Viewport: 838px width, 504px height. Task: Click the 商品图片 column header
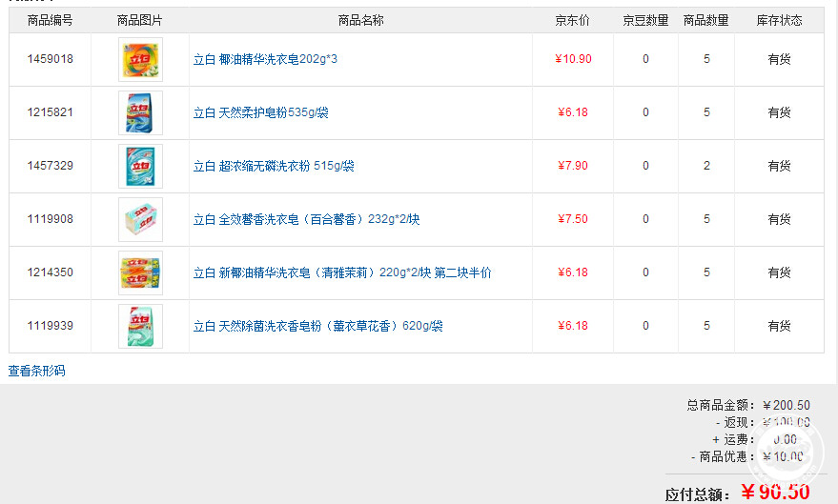pos(139,20)
